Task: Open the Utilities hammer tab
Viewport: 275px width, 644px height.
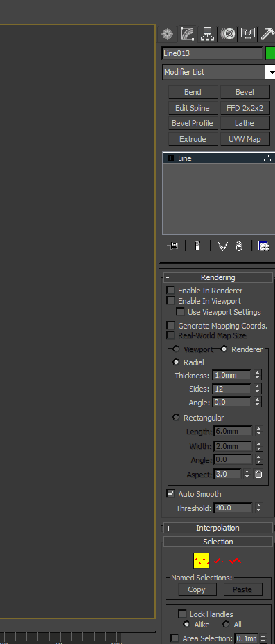Action: tap(267, 34)
